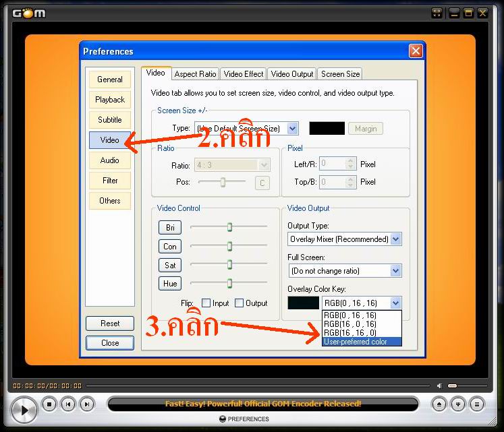Click the Stop playback button

[x=49, y=404]
